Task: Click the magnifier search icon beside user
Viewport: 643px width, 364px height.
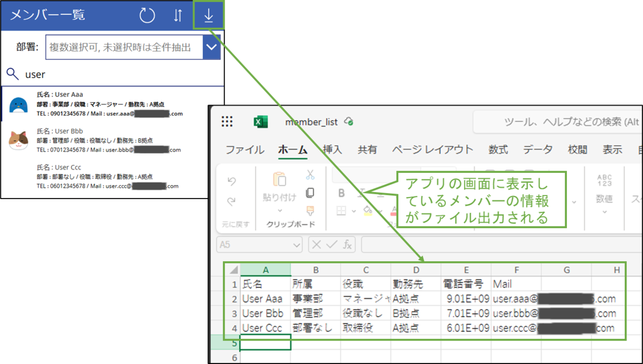Action: 13,74
